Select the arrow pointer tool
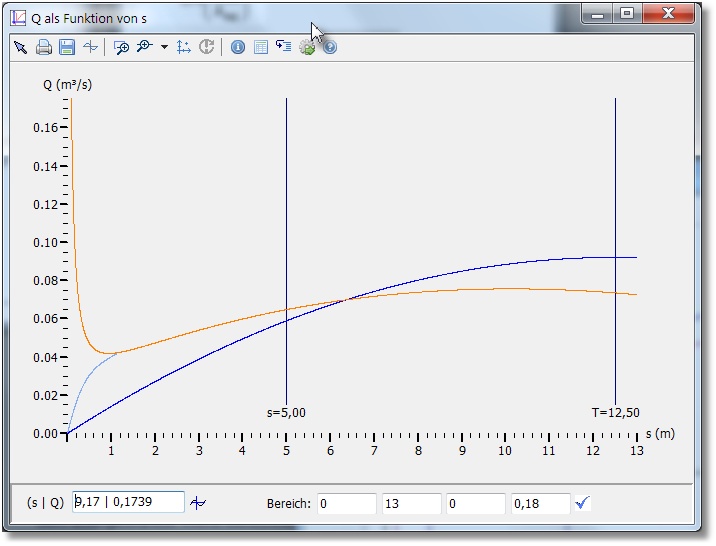The image size is (716, 546). click(x=20, y=47)
